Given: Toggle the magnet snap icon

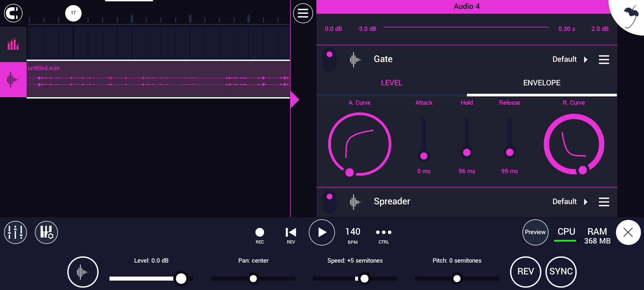Looking at the screenshot, I should [13, 13].
